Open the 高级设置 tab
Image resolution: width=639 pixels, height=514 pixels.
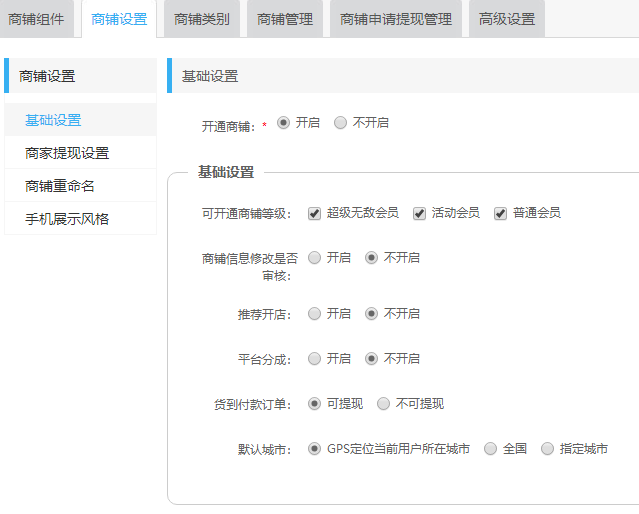(507, 19)
